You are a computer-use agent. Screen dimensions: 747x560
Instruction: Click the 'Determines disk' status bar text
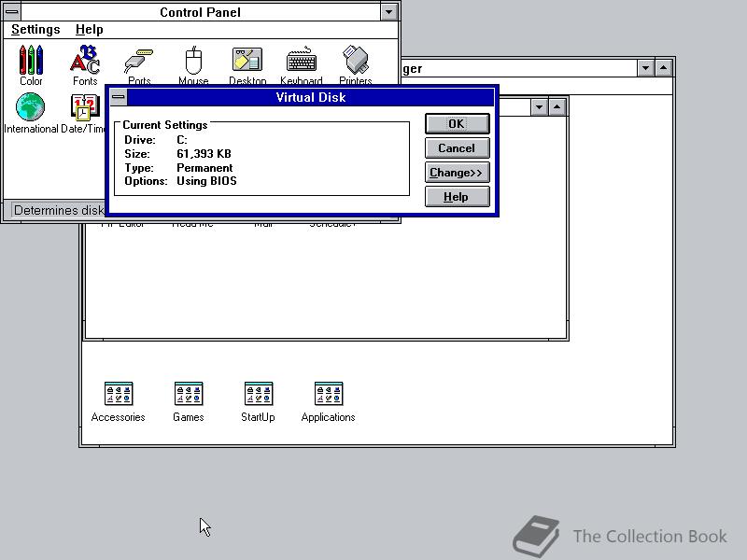(59, 210)
